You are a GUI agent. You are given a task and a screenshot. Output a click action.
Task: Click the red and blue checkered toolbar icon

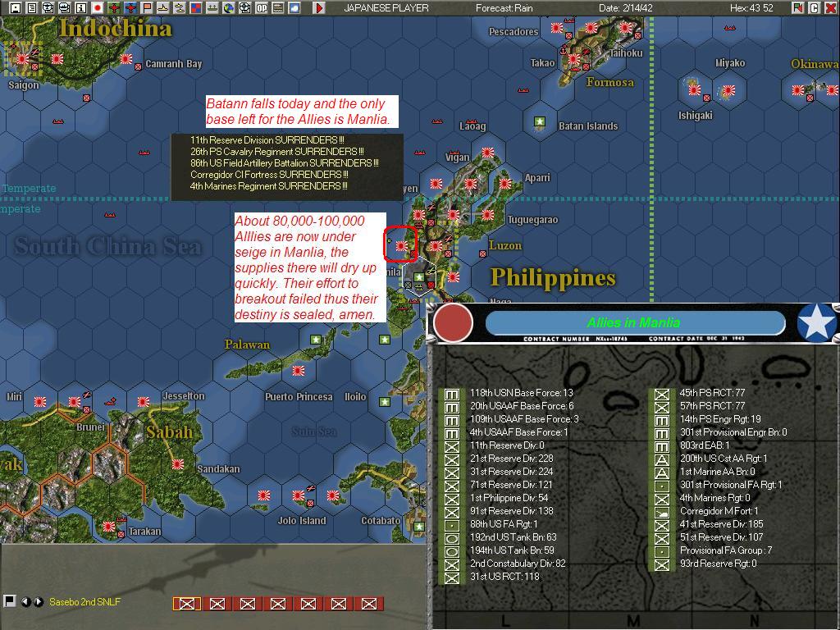click(195, 7)
